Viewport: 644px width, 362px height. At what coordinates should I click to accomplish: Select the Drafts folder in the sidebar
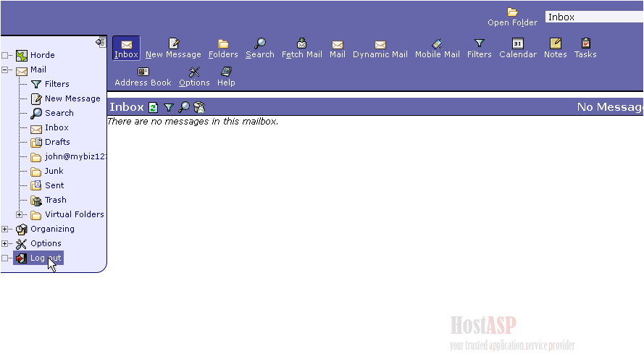pos(57,142)
